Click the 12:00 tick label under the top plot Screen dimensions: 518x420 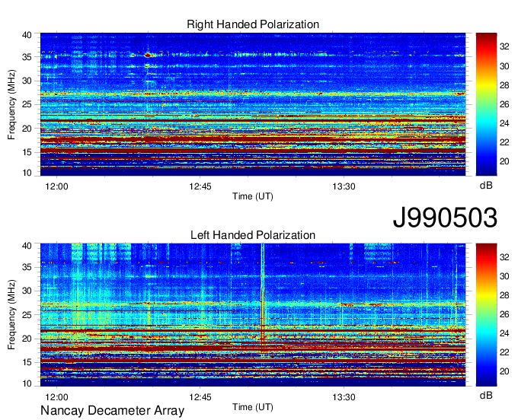pyautogui.click(x=57, y=186)
